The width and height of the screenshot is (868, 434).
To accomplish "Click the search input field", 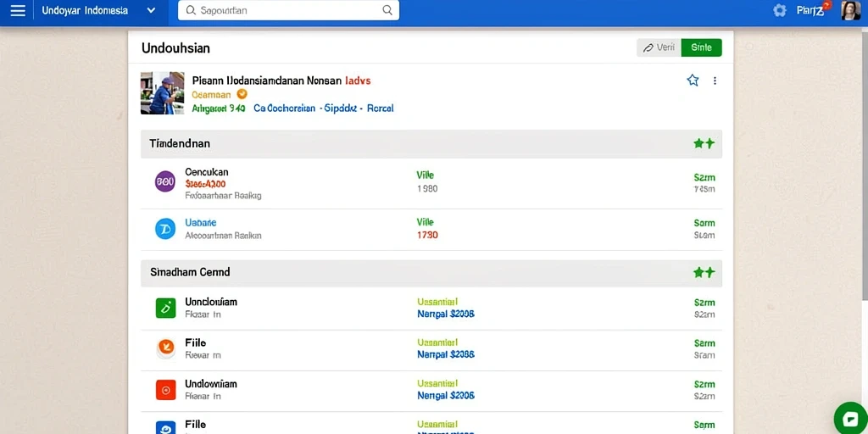I will tap(288, 10).
